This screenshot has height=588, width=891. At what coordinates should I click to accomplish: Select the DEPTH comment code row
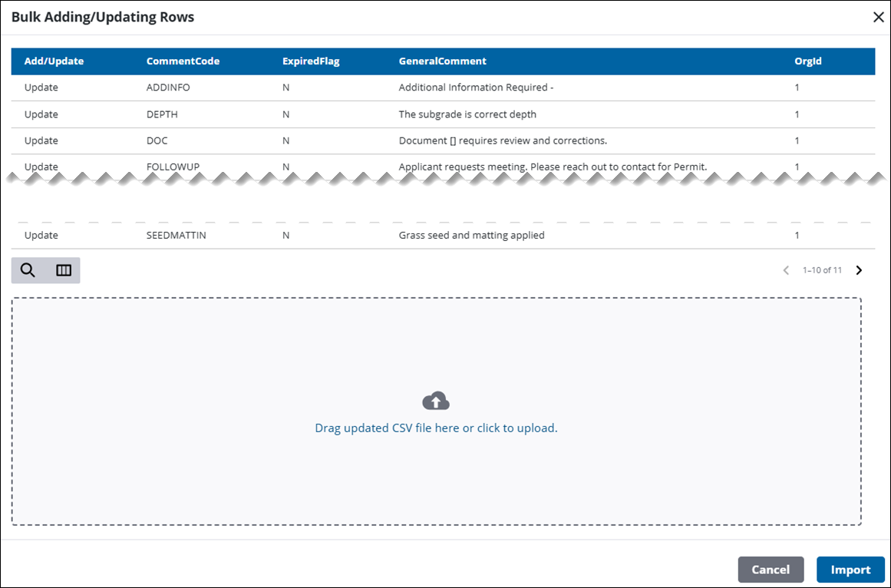163,114
